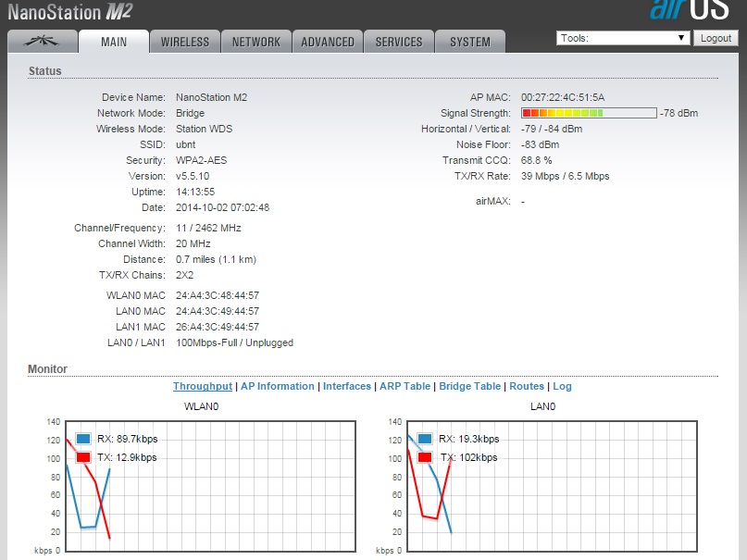Open the Routes link
747x560 pixels.
click(527, 386)
